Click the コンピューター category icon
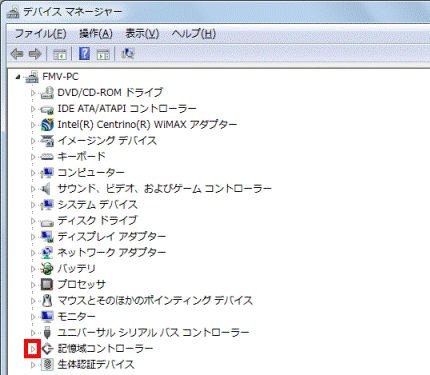Viewport: 430px width, 375px height. (47, 173)
